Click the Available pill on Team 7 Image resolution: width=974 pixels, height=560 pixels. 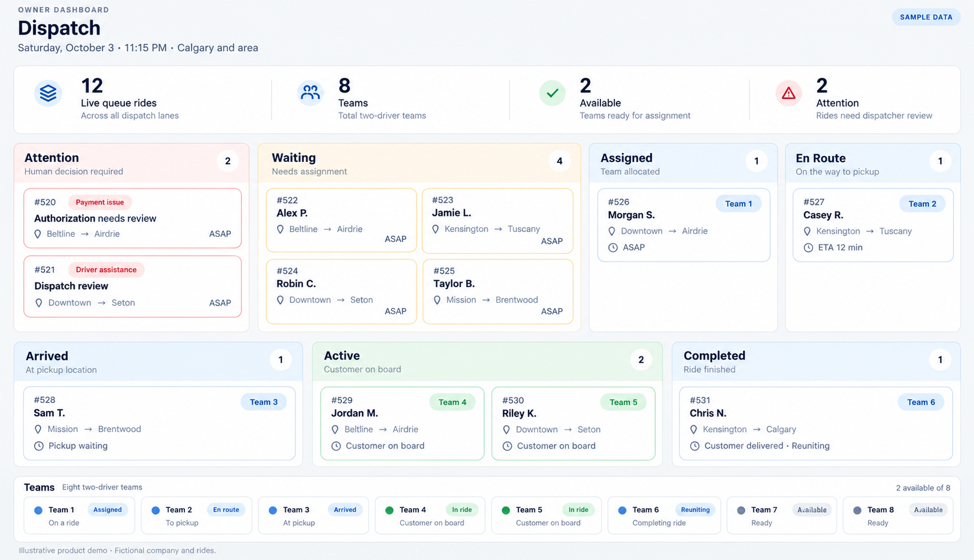(x=812, y=510)
